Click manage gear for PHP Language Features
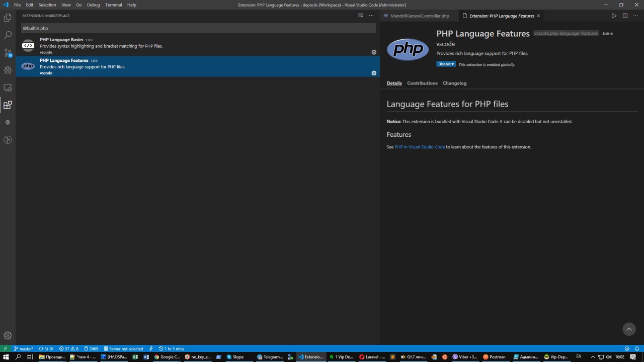 pos(374,73)
